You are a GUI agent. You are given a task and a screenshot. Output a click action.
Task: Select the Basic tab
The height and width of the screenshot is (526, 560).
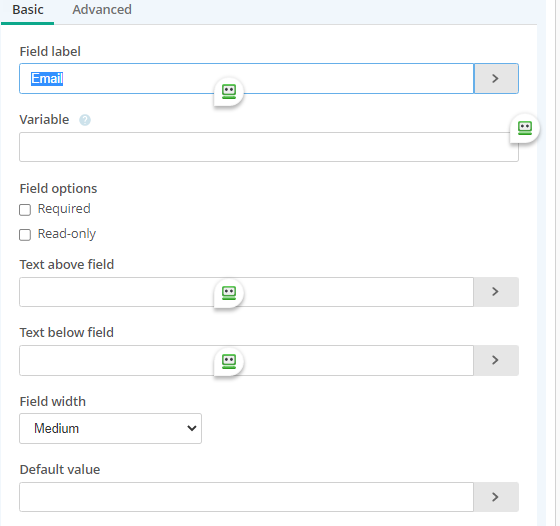click(28, 10)
